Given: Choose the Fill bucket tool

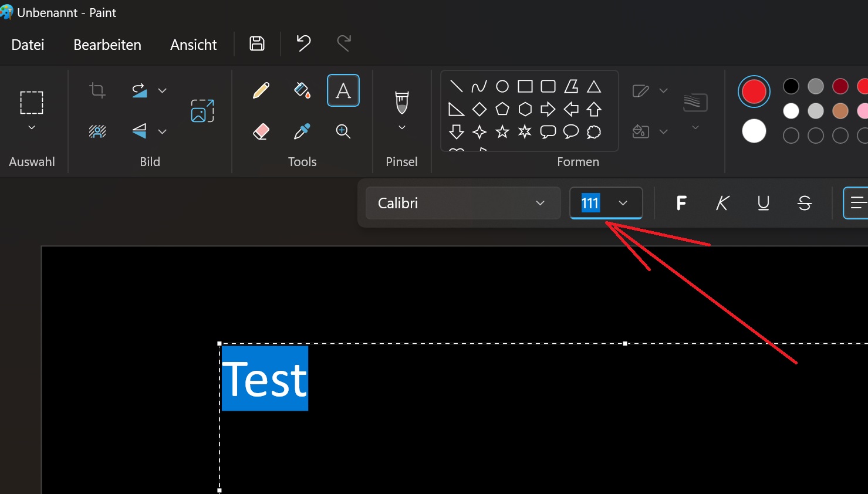Looking at the screenshot, I should 302,90.
